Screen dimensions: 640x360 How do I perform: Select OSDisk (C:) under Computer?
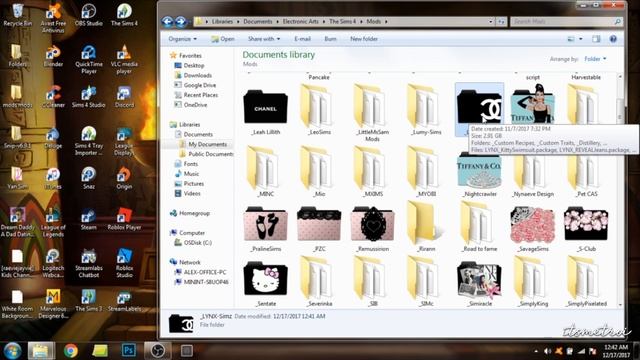point(193,242)
